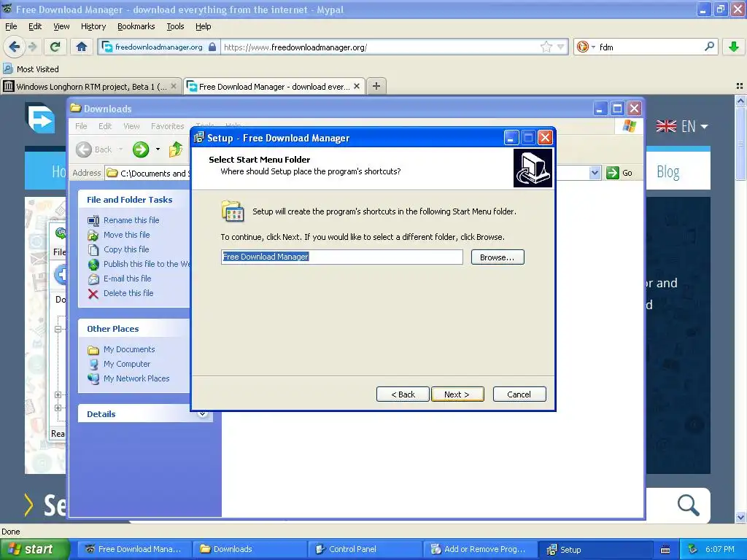Screen dimensions: 747x560
Task: Click the Up folder icon in the Downloads window
Action: (x=175, y=149)
